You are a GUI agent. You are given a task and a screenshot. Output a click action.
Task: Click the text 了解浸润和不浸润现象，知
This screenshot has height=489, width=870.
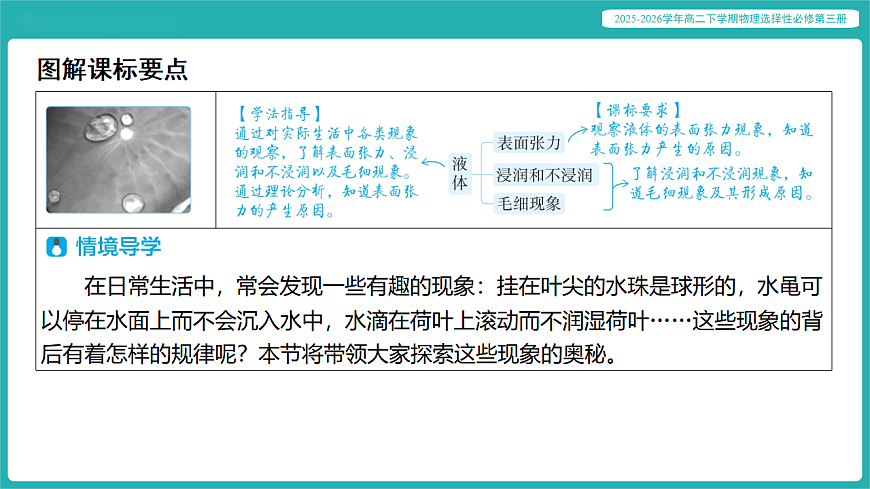[722, 174]
